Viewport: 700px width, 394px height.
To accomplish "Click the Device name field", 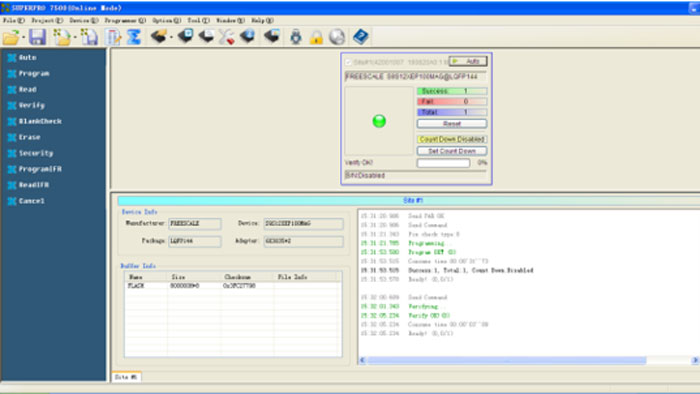I will click(x=304, y=224).
